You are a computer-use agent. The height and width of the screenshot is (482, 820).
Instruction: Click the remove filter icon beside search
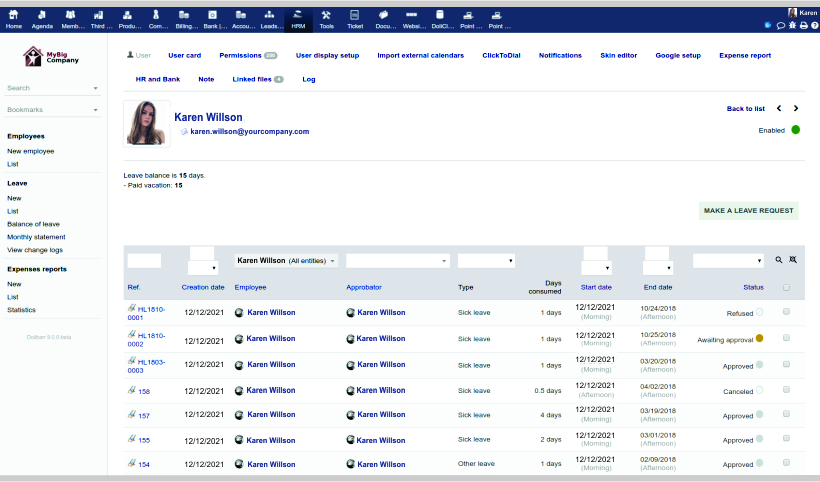(793, 260)
